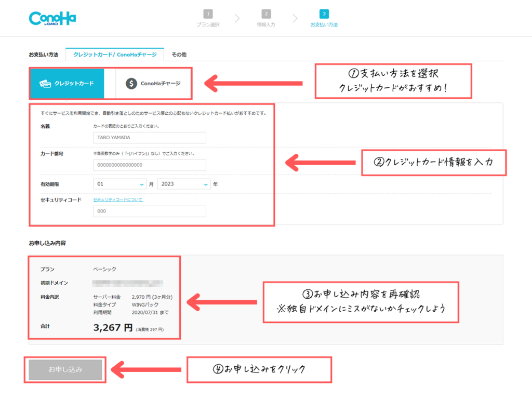Screen dimensions: 532x399
Task: Click the お申し込み内容 section heading
Action: pos(47,243)
